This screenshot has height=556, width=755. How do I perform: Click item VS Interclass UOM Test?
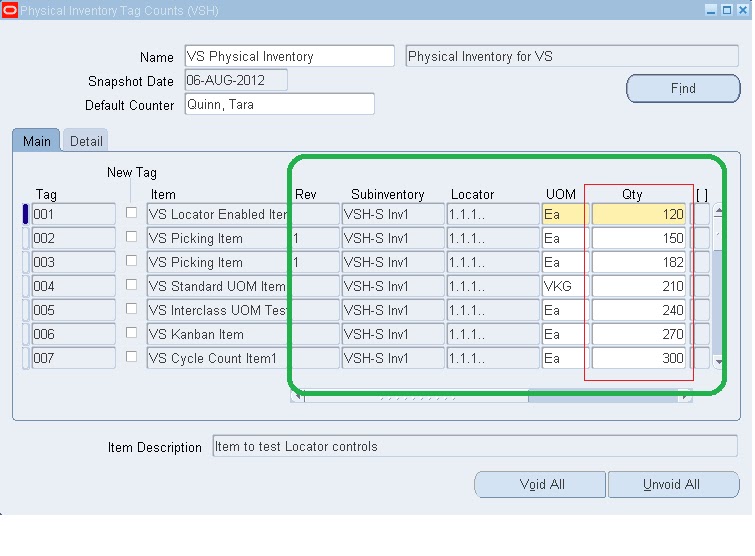(x=218, y=310)
